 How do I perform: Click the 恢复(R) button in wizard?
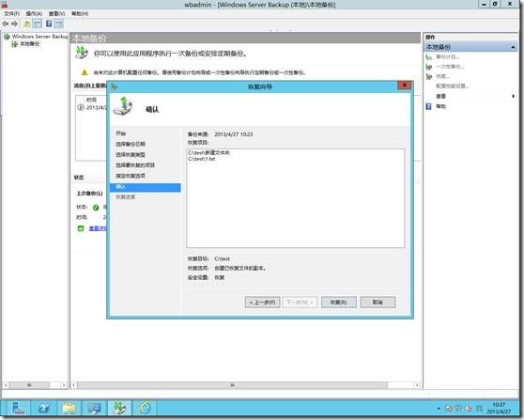tap(338, 303)
